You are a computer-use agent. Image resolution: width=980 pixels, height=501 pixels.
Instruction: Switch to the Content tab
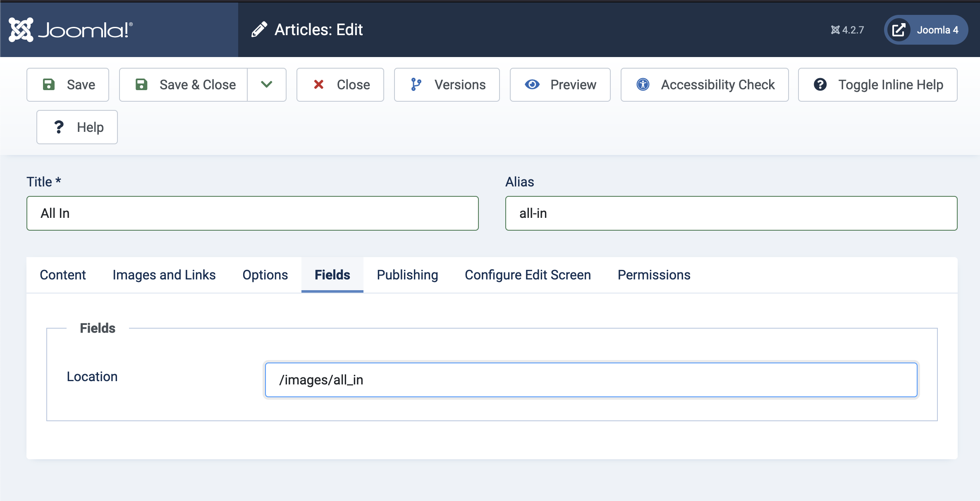click(63, 275)
